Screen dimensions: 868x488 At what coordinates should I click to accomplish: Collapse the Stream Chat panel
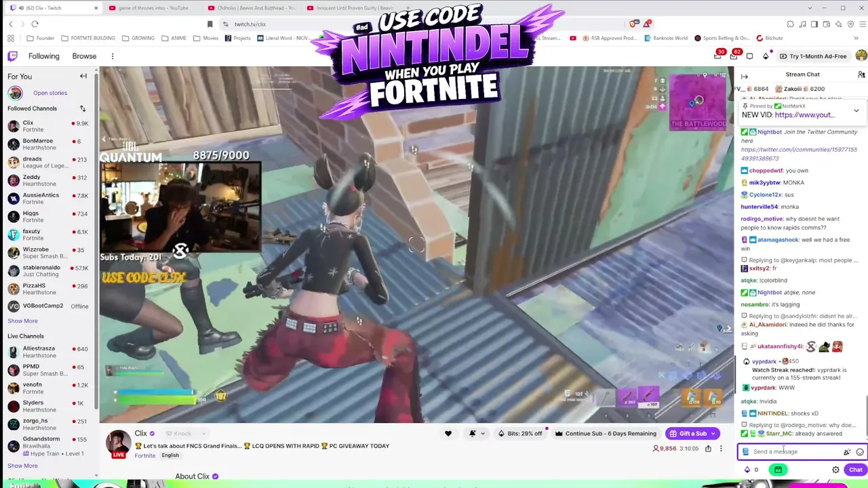click(x=745, y=77)
